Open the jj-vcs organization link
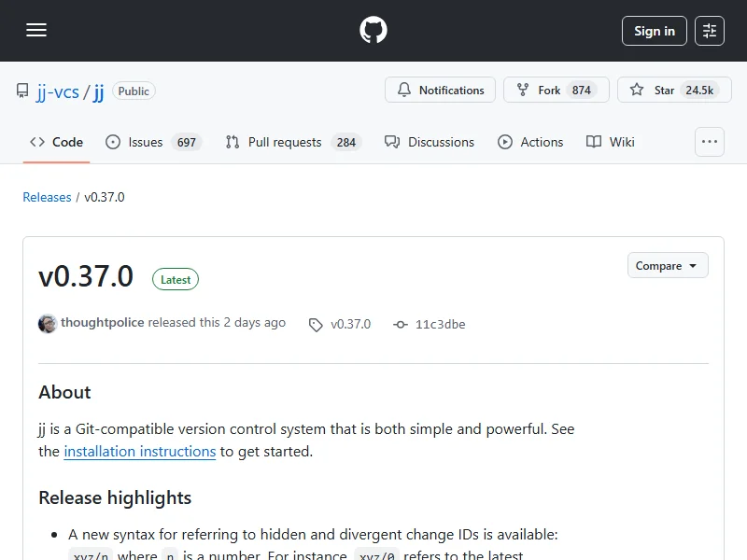747x560 pixels. pyautogui.click(x=57, y=91)
